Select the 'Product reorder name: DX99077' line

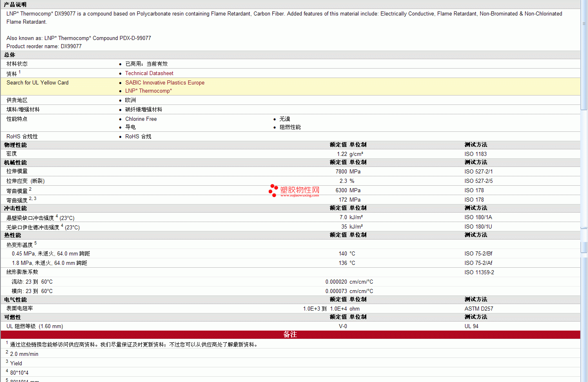[x=44, y=47]
